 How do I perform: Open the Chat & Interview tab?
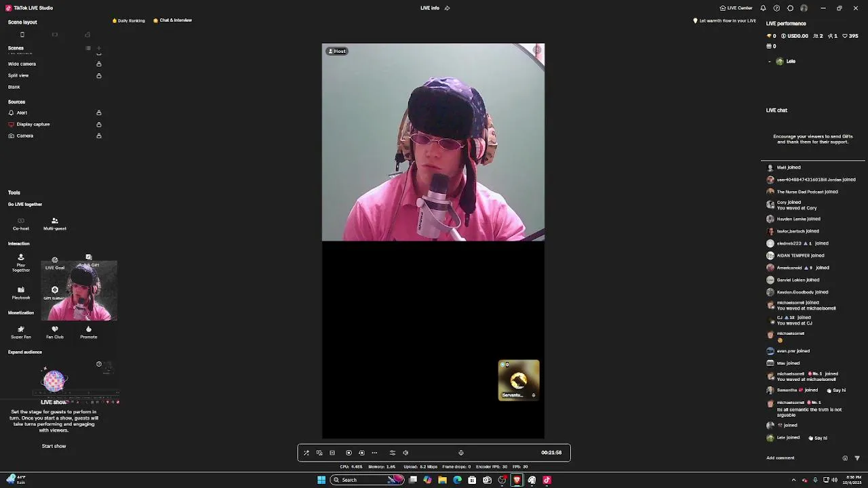pos(173,20)
